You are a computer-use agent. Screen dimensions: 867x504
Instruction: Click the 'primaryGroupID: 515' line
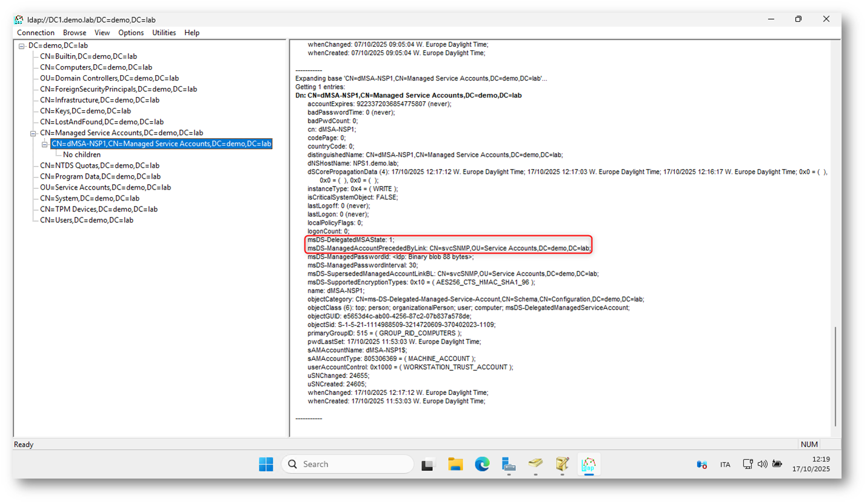coord(384,333)
